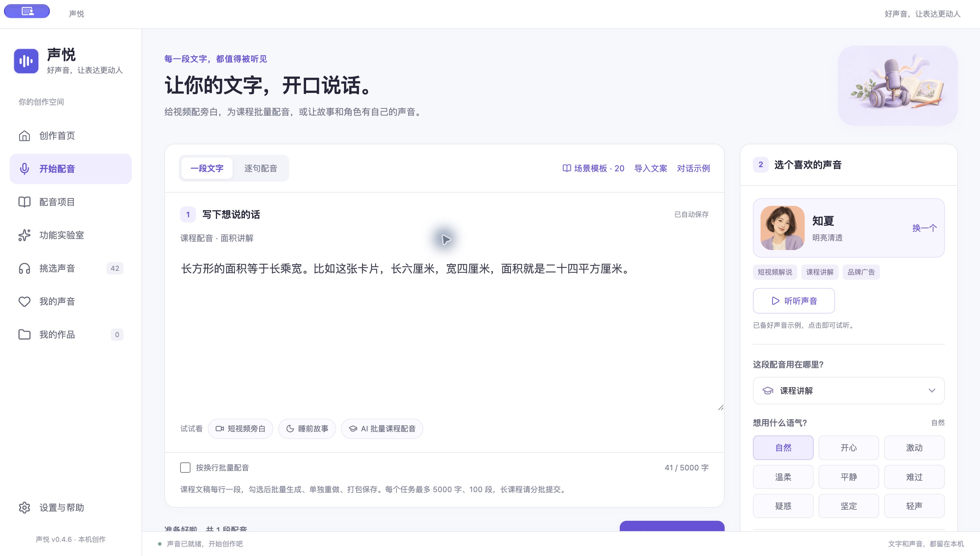Select the 温柔 tone option
The image size is (980, 556).
point(783,477)
